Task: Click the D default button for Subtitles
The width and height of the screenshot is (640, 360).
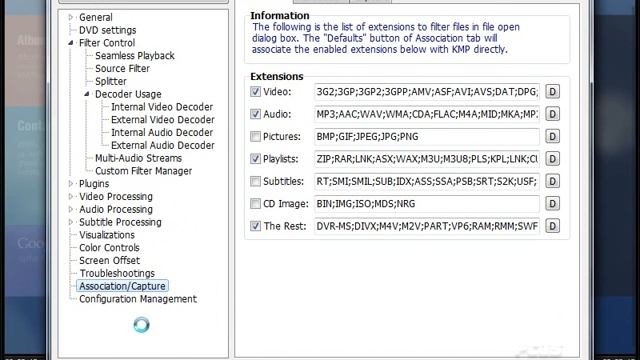Action: (552, 181)
